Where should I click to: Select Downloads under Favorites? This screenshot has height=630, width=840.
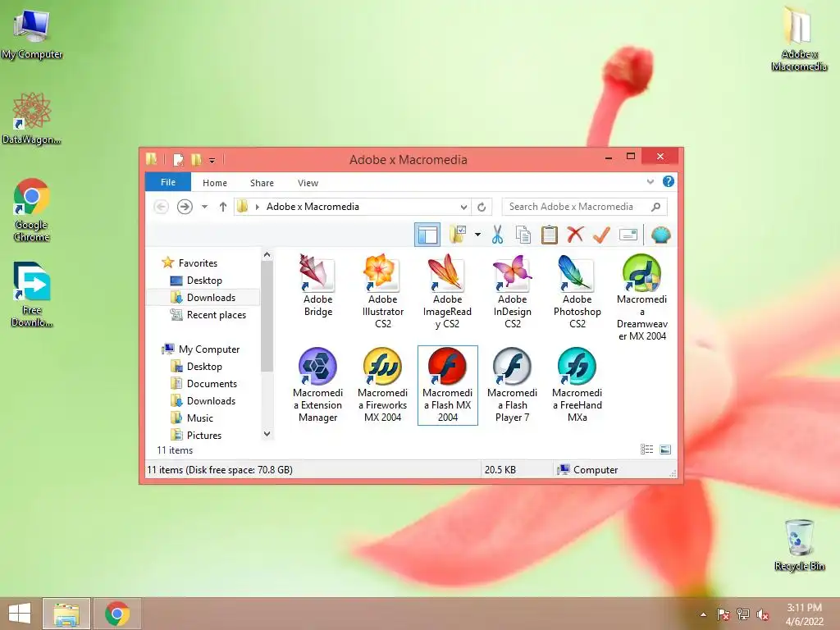point(203,297)
